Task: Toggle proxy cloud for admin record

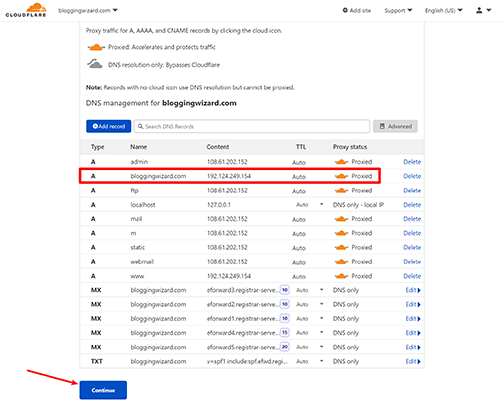Action: (x=341, y=162)
